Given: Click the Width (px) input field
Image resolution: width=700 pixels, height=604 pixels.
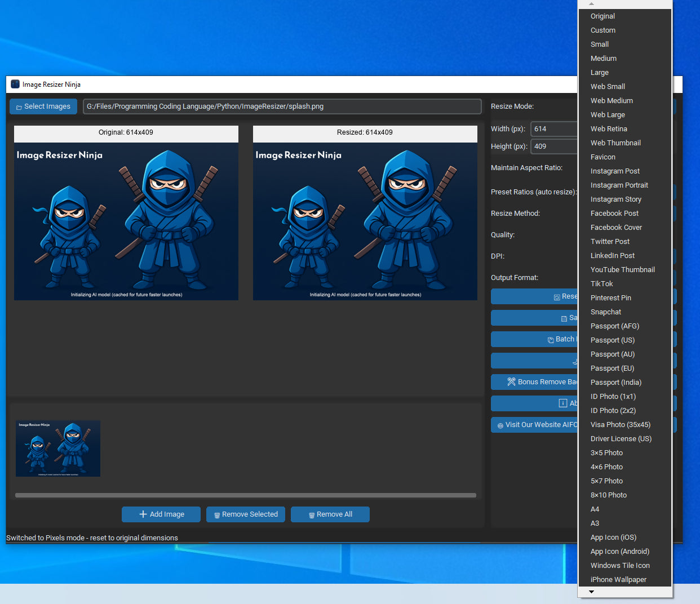Looking at the screenshot, I should point(555,129).
